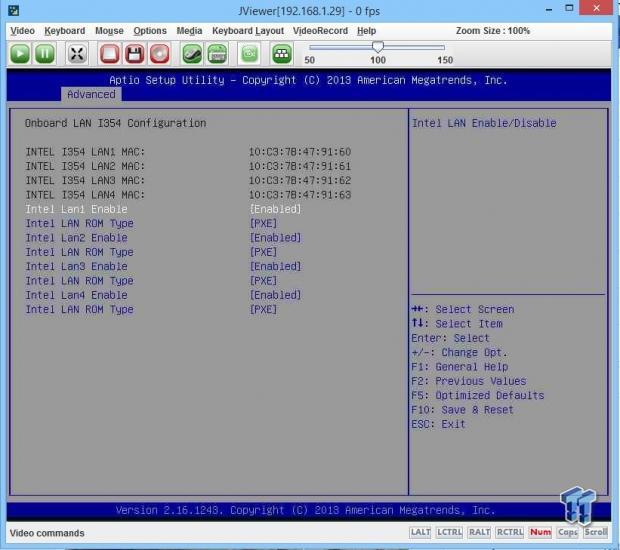Image resolution: width=620 pixels, height=550 pixels.
Task: Click the zoom slider track near 50
Action: (x=313, y=47)
